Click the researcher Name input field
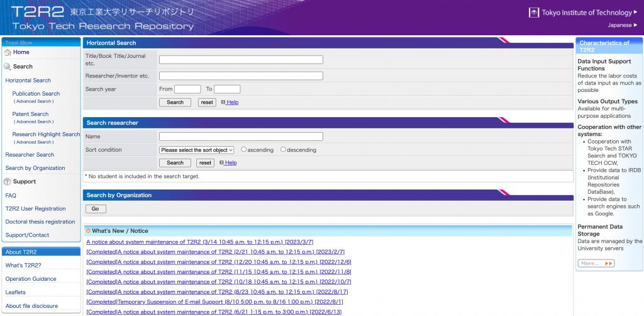644x316 pixels. [241, 137]
